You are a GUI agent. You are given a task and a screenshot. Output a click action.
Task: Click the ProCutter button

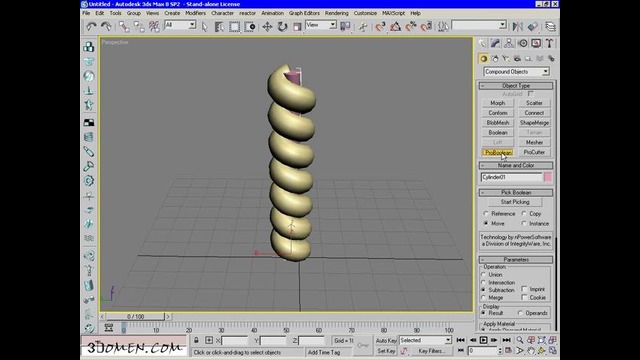534,152
